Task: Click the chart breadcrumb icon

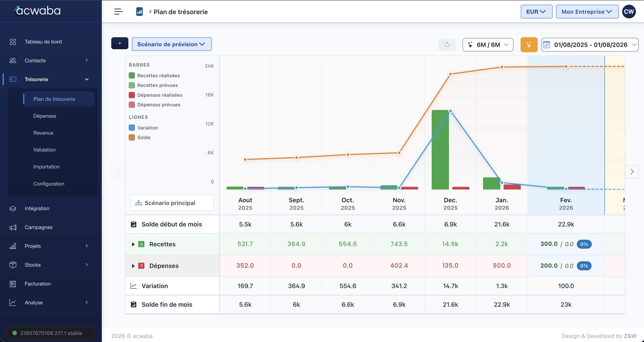Action: point(139,12)
